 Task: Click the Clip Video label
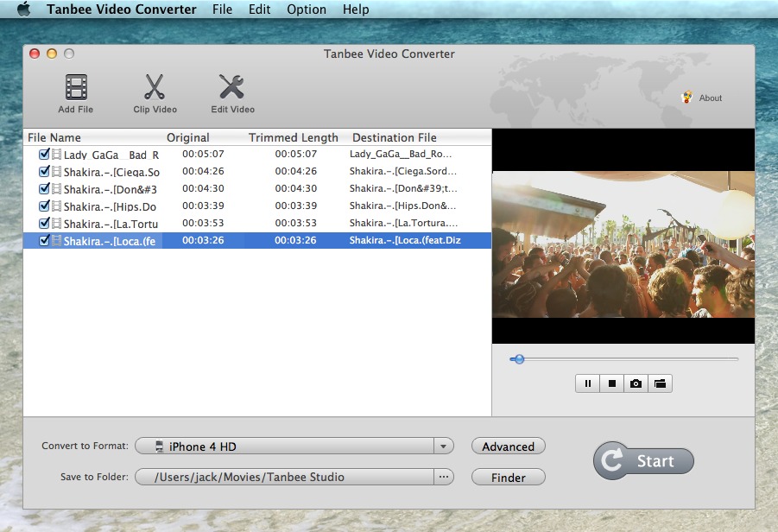click(155, 109)
